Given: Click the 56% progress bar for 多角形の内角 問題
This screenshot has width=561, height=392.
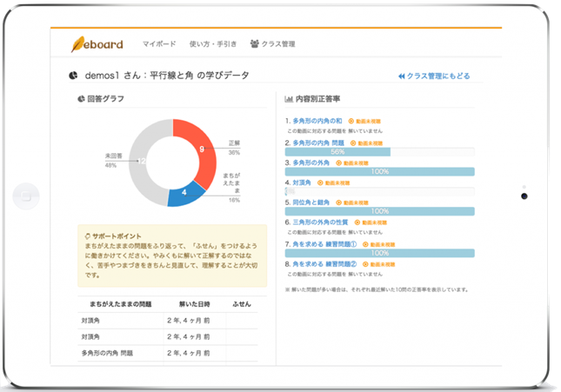Looking at the screenshot, I should (337, 151).
